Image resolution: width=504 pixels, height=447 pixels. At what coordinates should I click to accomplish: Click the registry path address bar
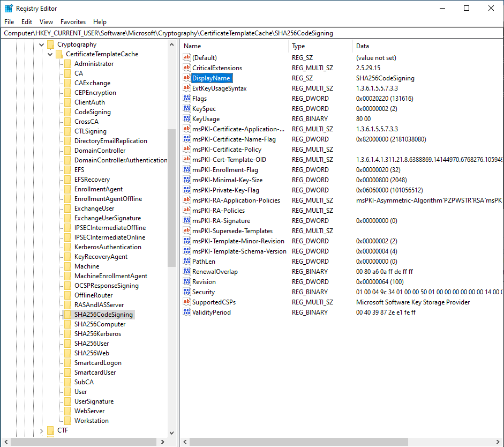(x=252, y=33)
